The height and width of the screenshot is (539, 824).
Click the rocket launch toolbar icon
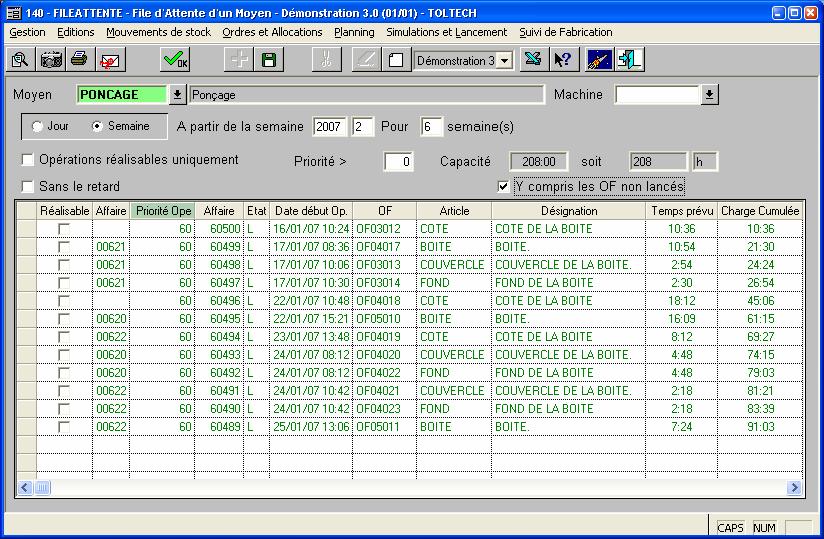coord(600,59)
